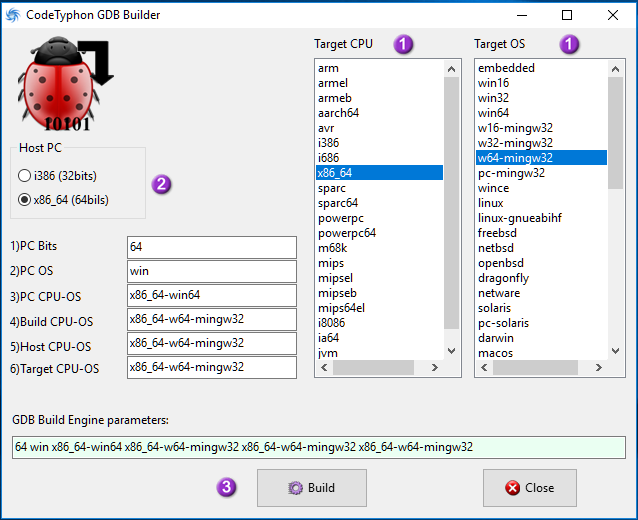
Task: Select mips64el in Target CPU list
Action: pyautogui.click(x=379, y=308)
